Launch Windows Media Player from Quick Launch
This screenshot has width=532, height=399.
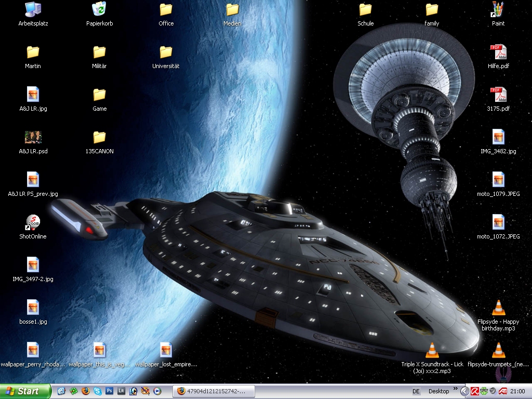tap(157, 391)
